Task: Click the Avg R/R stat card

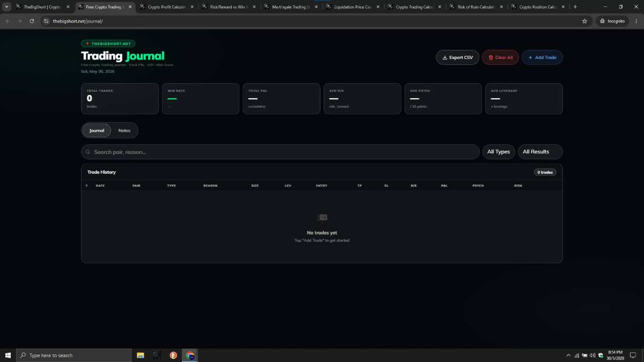Action: (362, 99)
